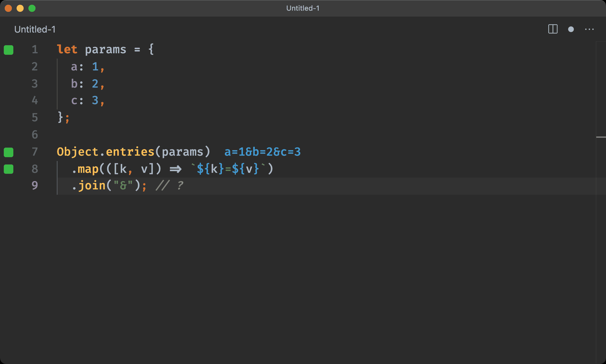Click line number 6 in the gutter
Viewport: 606px width, 364px height.
pos(35,135)
